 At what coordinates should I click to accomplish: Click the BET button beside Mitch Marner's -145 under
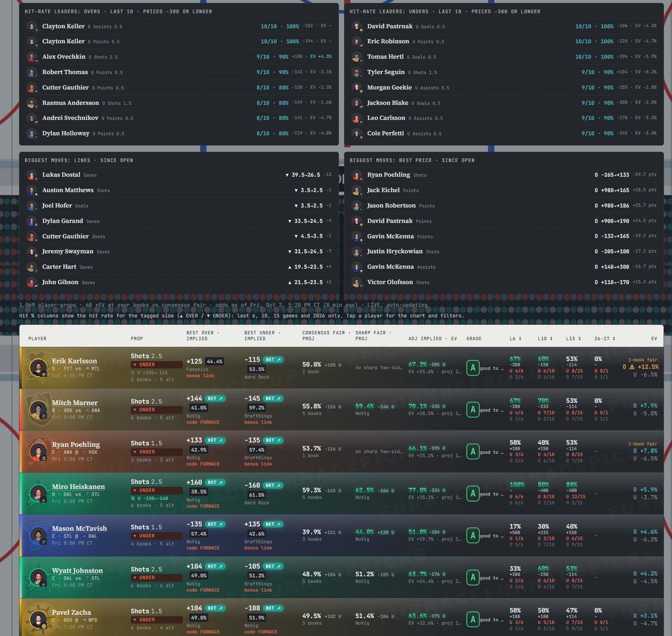point(274,398)
